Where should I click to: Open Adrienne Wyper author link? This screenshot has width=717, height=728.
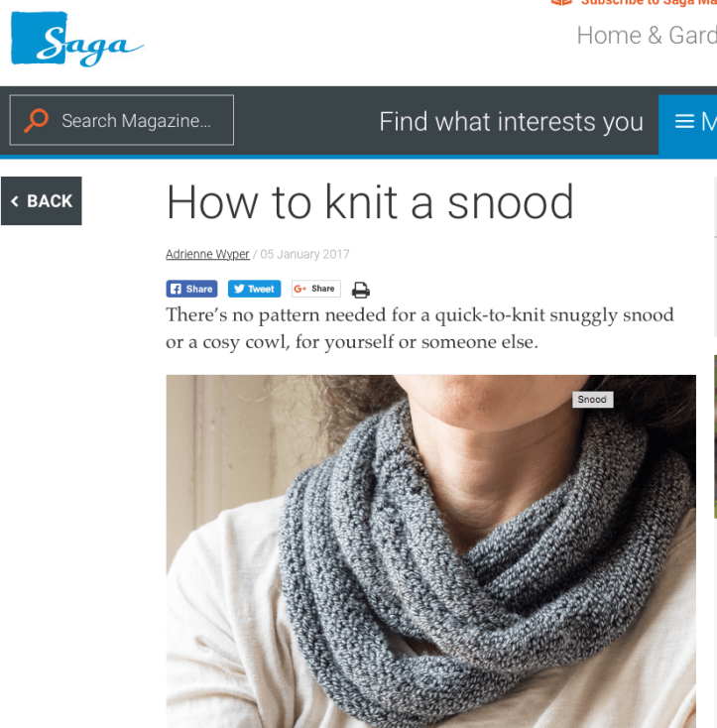click(x=207, y=254)
